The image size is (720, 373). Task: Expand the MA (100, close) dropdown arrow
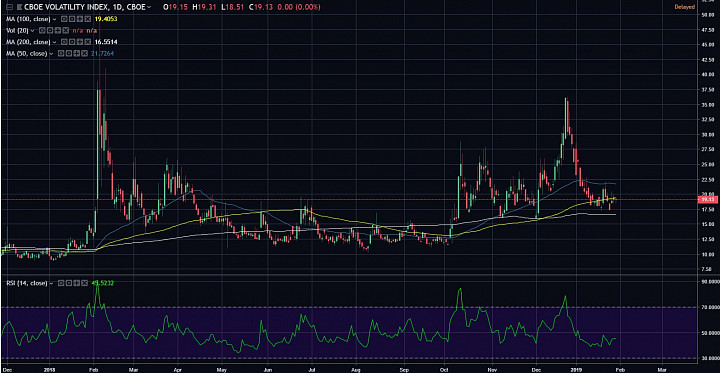(54, 19)
